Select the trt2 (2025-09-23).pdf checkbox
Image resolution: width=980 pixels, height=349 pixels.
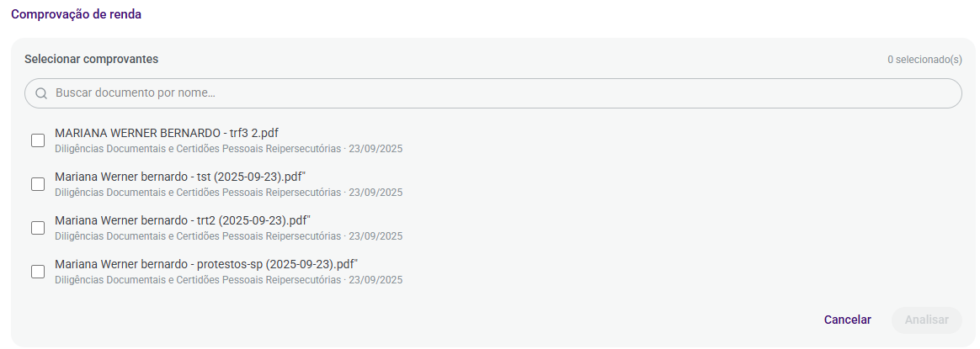click(x=38, y=228)
